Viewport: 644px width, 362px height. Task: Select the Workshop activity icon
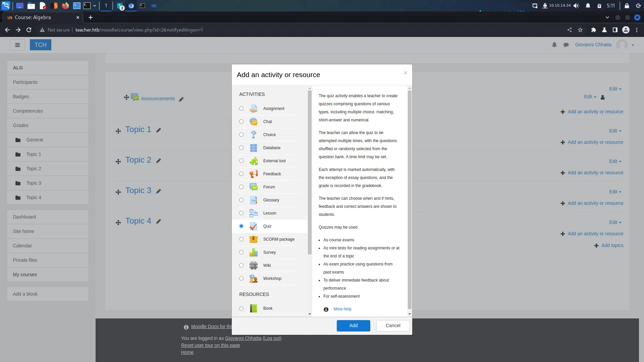[253, 278]
